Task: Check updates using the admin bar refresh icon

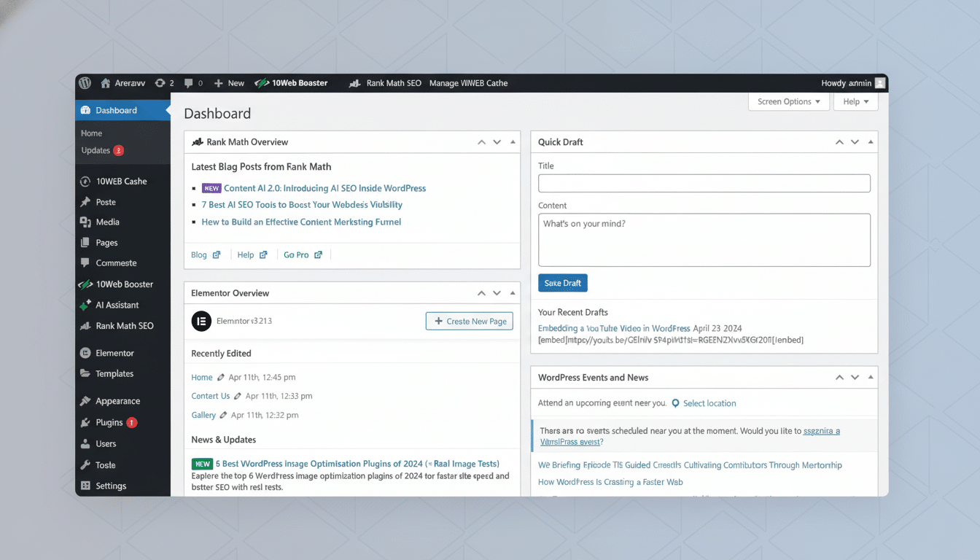Action: tap(160, 82)
